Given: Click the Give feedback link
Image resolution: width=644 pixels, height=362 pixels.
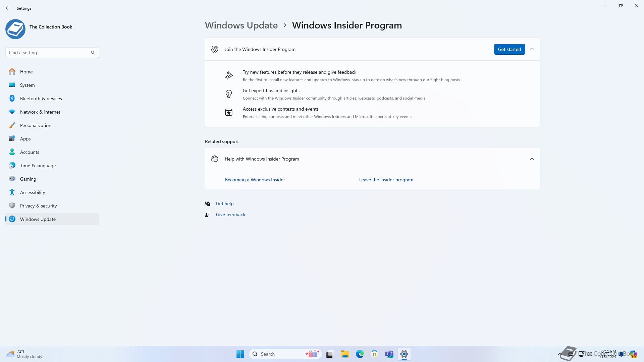Looking at the screenshot, I should [x=230, y=215].
